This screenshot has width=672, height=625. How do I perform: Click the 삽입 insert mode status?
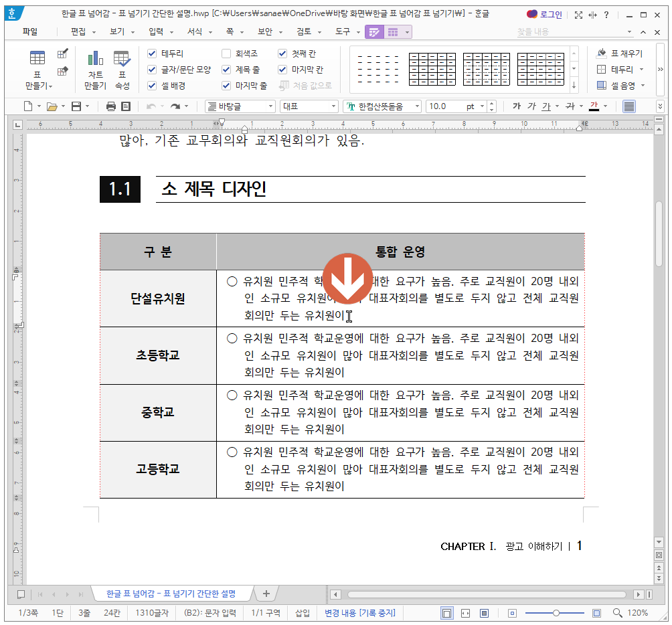tap(303, 613)
